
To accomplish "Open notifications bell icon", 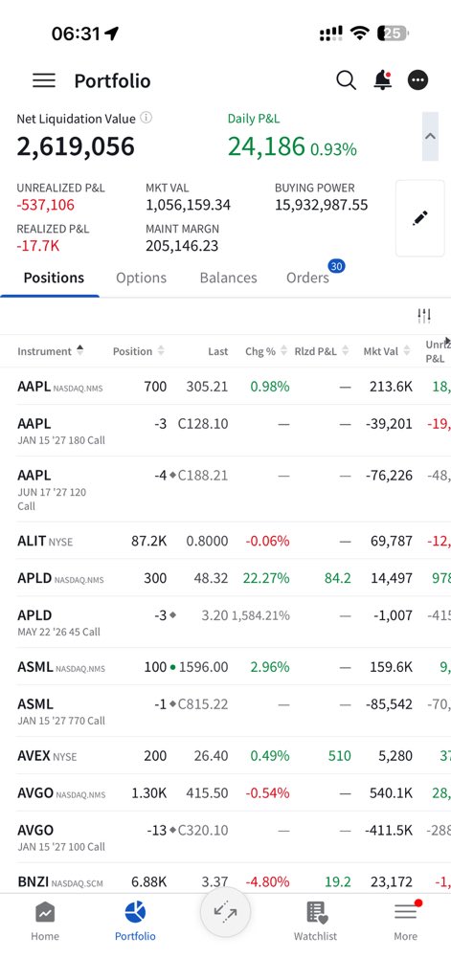I will click(x=382, y=80).
